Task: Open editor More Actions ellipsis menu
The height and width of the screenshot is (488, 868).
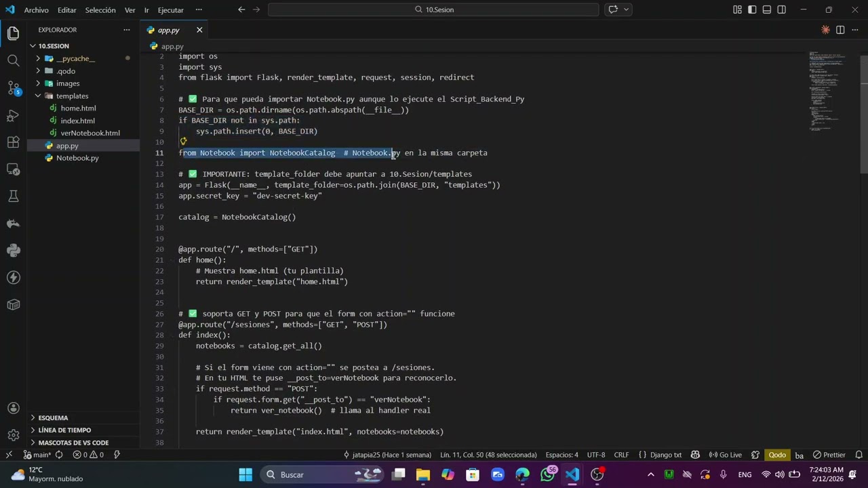Action: point(855,30)
